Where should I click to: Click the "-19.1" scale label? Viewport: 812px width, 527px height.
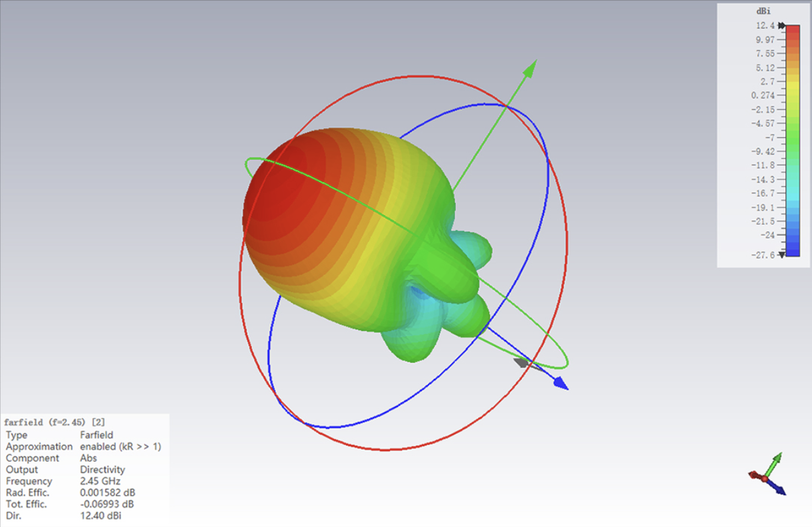tap(763, 207)
